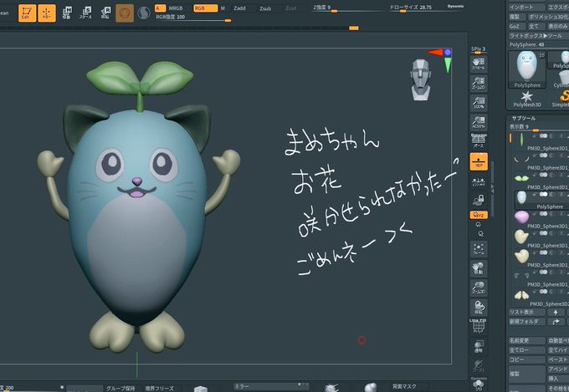Choose the スケール scale icon
This screenshot has width=569, height=392.
(x=86, y=13)
